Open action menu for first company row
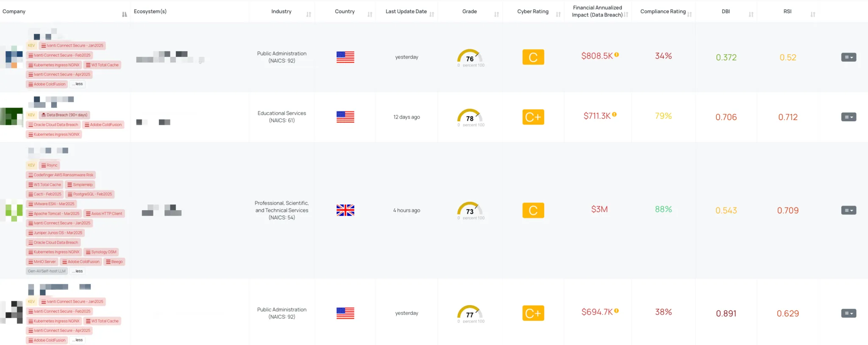 point(849,57)
